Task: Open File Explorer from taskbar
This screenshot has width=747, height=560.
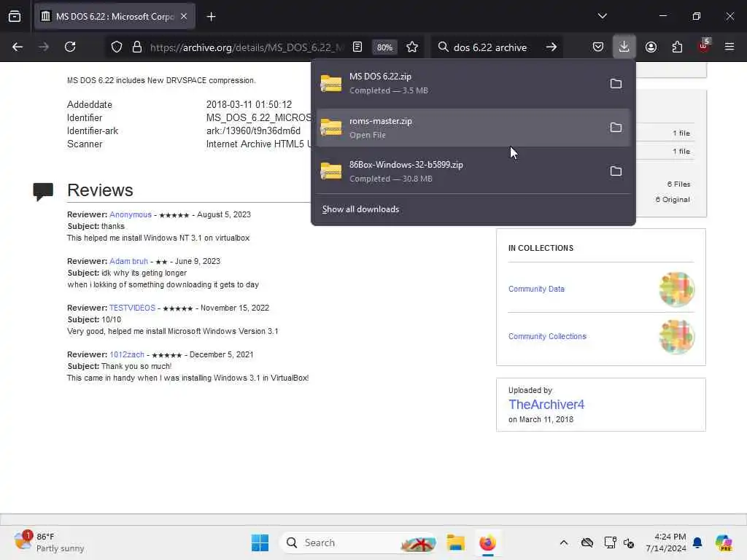Action: [455, 542]
